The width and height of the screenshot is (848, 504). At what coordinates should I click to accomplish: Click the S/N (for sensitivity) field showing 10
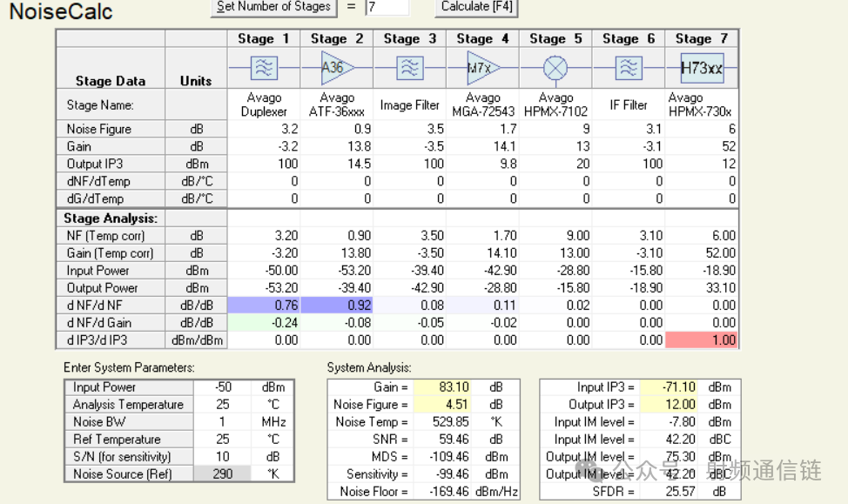coord(222,456)
